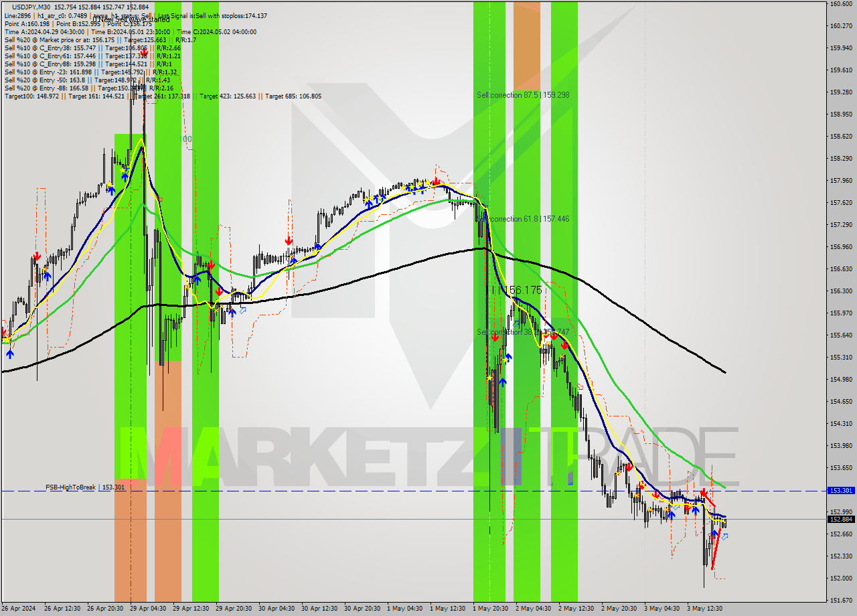857x616 pixels.
Task: Click the 1 May 04:30 time label
Action: pos(406,609)
